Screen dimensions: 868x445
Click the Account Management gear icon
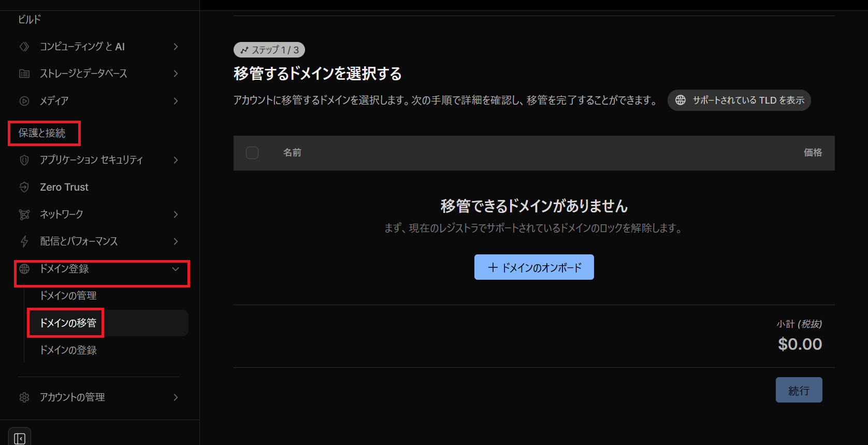[24, 397]
